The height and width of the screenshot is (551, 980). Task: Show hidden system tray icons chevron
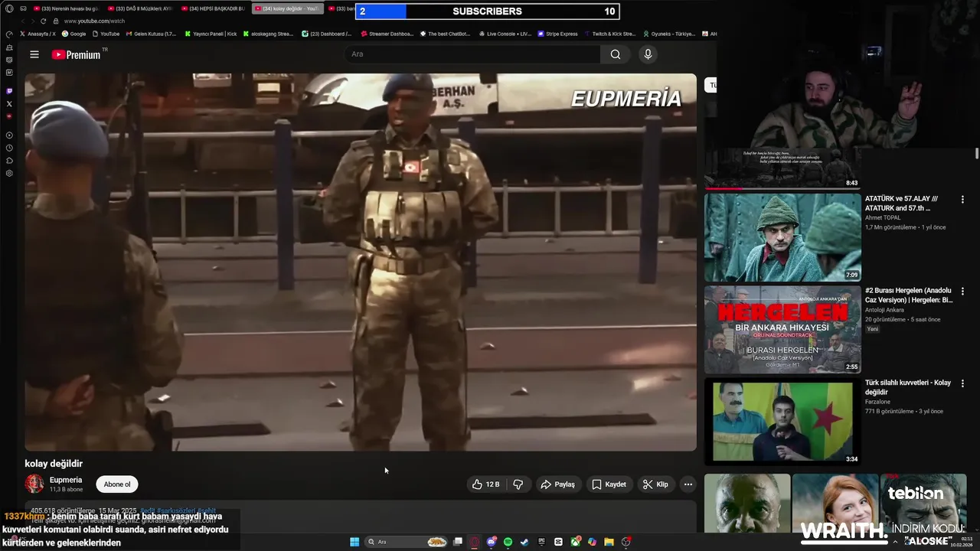click(x=895, y=542)
